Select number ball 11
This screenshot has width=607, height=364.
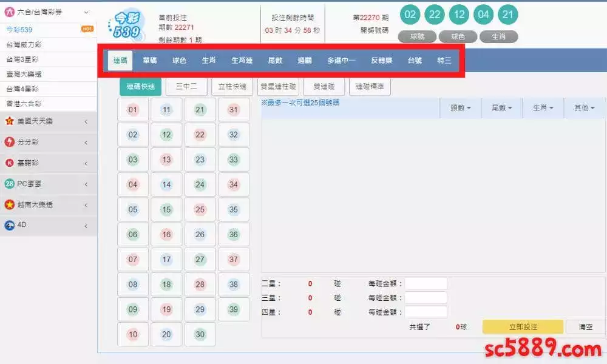pos(166,109)
